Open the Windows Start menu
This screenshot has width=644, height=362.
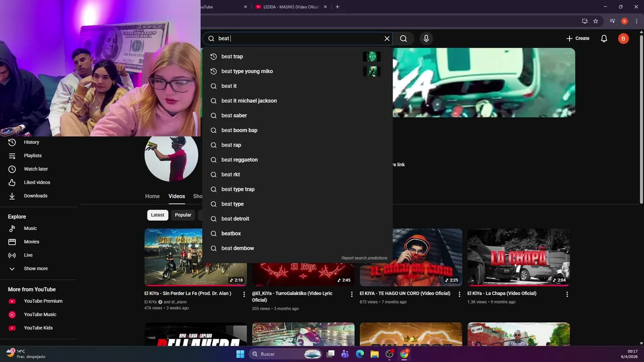pos(240,354)
